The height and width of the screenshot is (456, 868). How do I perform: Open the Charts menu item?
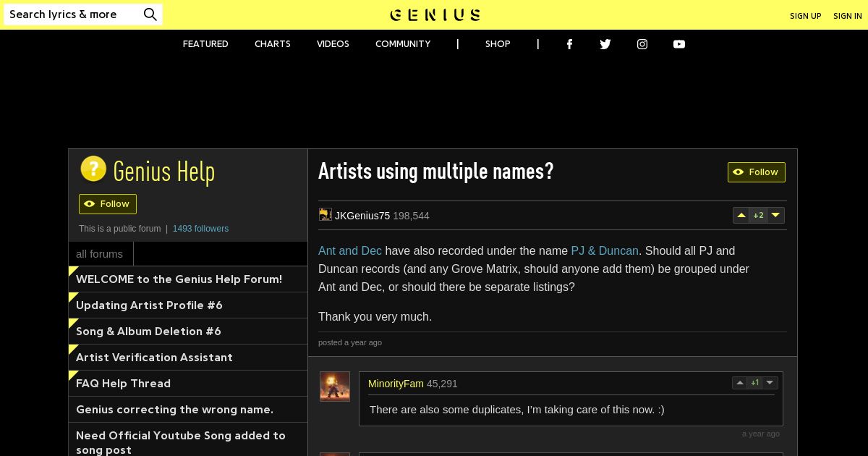tap(273, 44)
